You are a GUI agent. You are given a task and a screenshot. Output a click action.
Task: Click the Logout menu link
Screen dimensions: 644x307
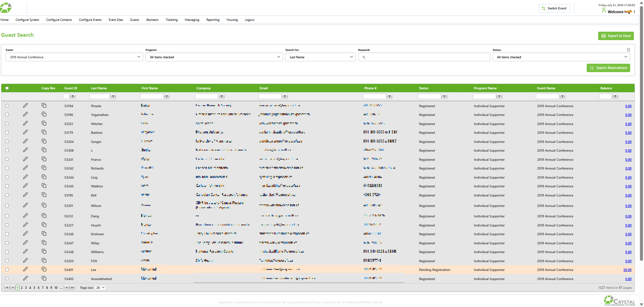249,20
